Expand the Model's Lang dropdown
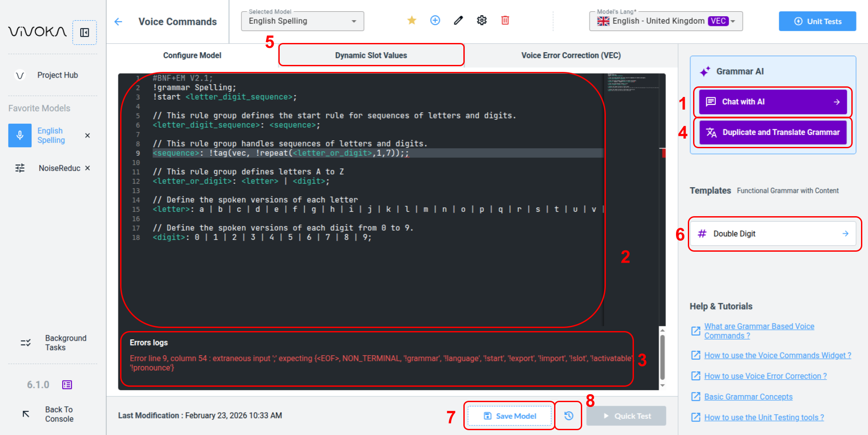Image resolution: width=868 pixels, height=435 pixels. (665, 21)
